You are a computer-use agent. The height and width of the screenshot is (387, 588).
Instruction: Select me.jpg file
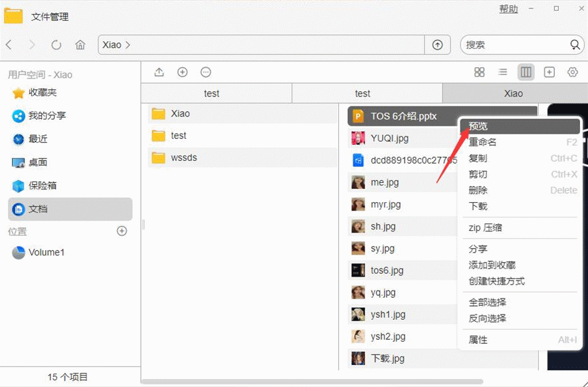pos(403,182)
